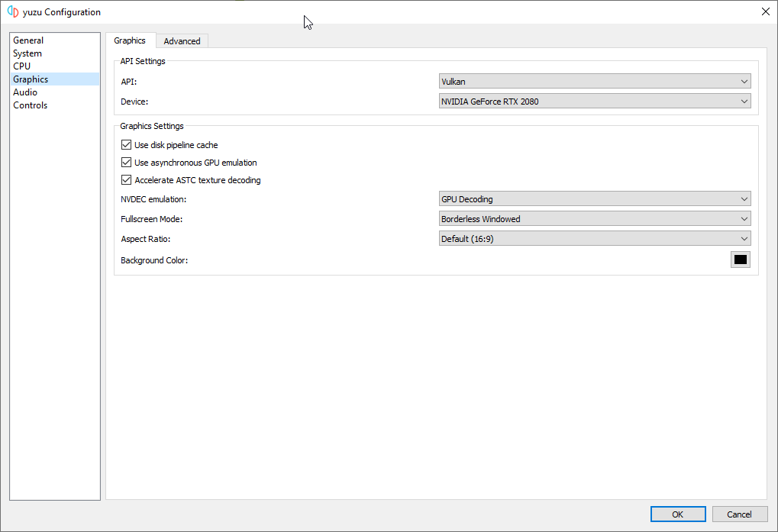
Task: Select the Graphics tab
Action: point(130,40)
